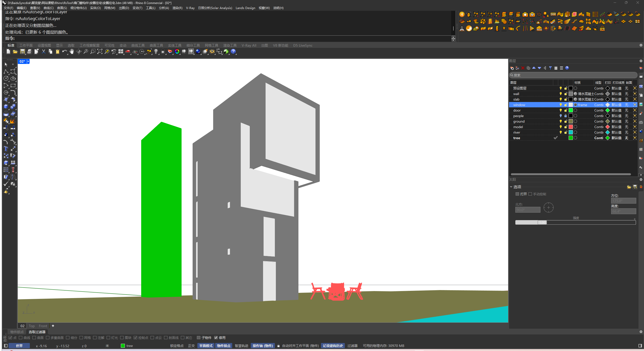Click the 正交 status bar button
The image size is (644, 351).
(x=191, y=346)
